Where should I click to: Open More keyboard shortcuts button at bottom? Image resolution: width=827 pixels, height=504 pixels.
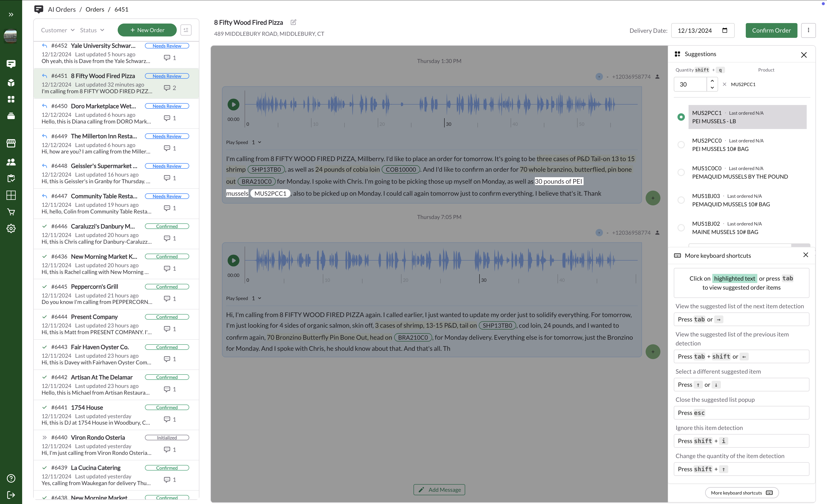click(742, 493)
